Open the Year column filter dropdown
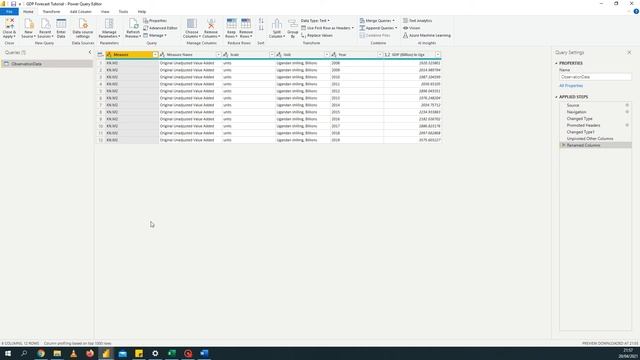This screenshot has height=360, width=640. pos(380,55)
